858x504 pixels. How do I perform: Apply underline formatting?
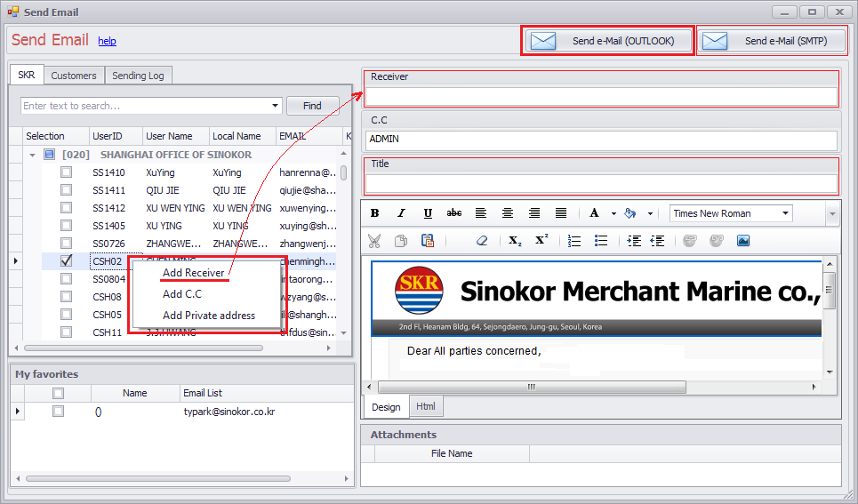[428, 213]
